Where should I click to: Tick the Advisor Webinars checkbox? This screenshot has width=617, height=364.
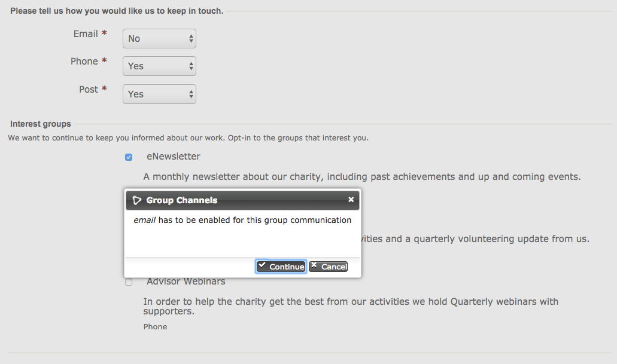pyautogui.click(x=129, y=282)
